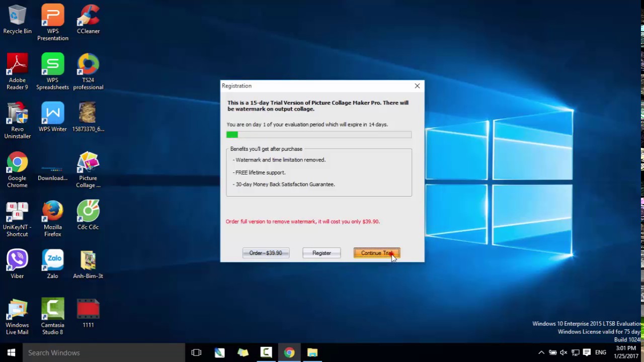
Task: Choose Continue Trial in Registration dialog
Action: (x=377, y=253)
